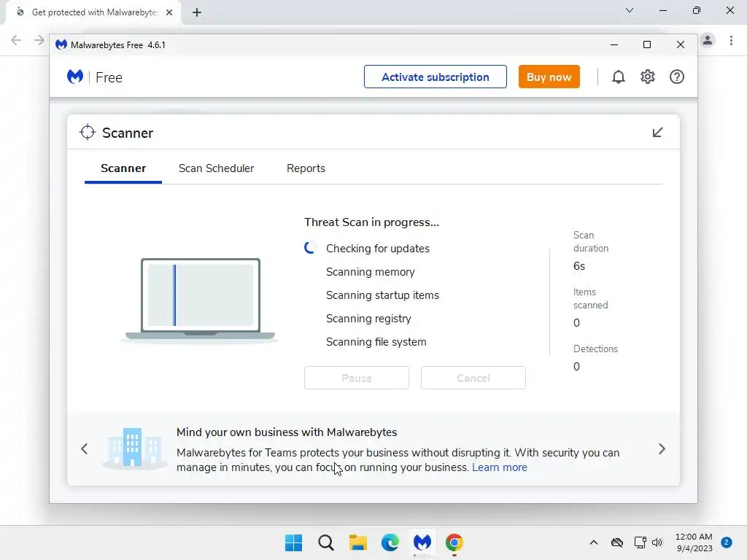The height and width of the screenshot is (560, 747).
Task: Open Malwarebytes settings gear
Action: click(x=648, y=77)
